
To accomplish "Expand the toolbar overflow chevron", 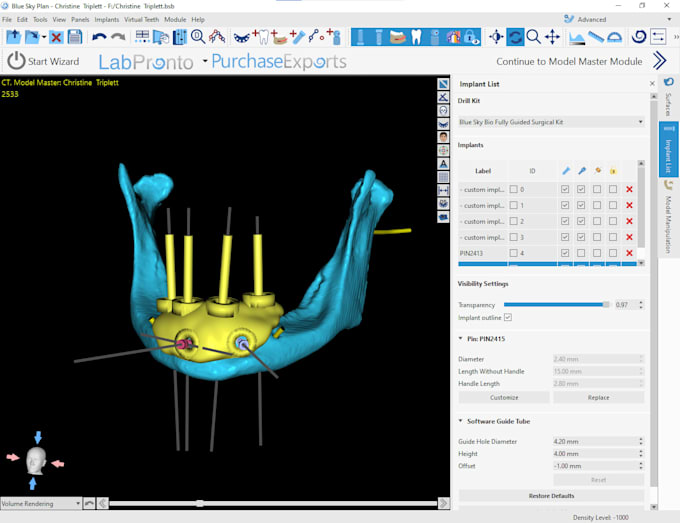I will [x=676, y=37].
